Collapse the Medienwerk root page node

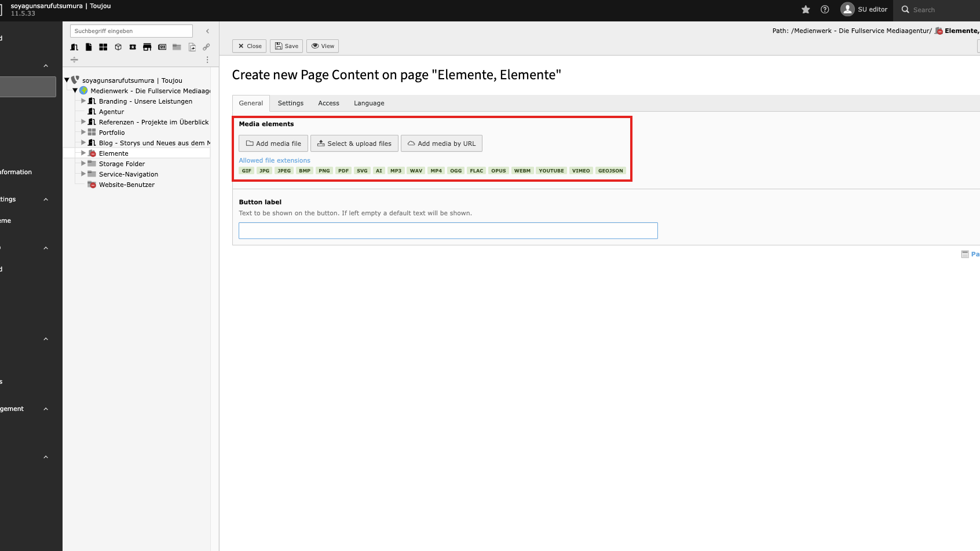click(75, 91)
